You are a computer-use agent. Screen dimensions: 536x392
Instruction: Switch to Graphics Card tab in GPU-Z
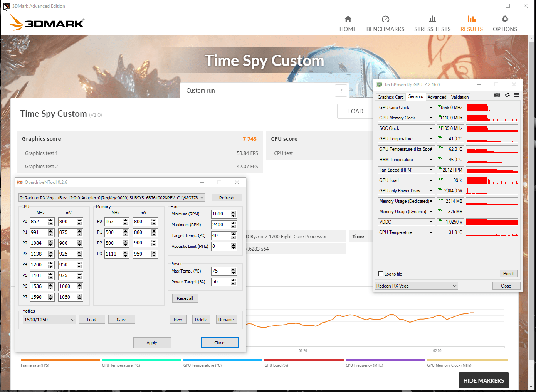[x=391, y=97]
